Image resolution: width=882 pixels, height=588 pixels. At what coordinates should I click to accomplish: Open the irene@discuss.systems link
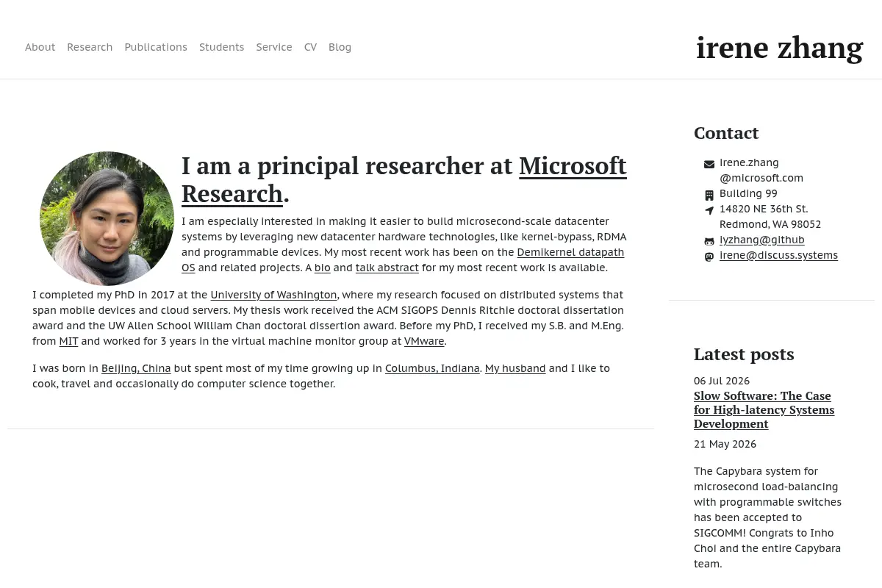click(x=778, y=255)
